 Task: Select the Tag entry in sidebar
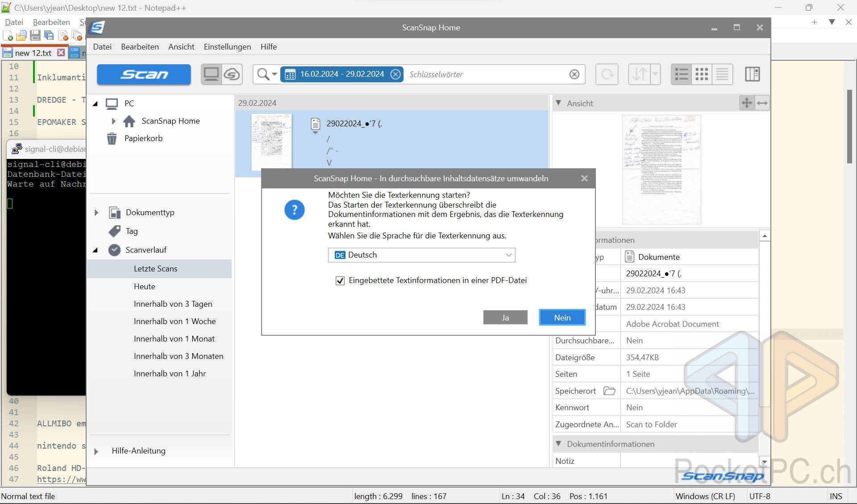tap(132, 231)
